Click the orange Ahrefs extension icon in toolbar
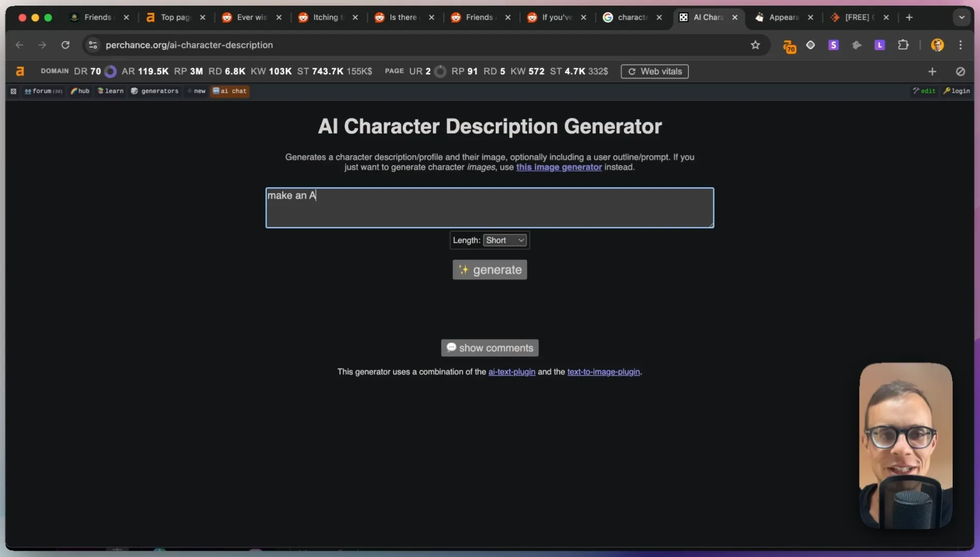Screen dimensions: 980x557 [x=789, y=46]
